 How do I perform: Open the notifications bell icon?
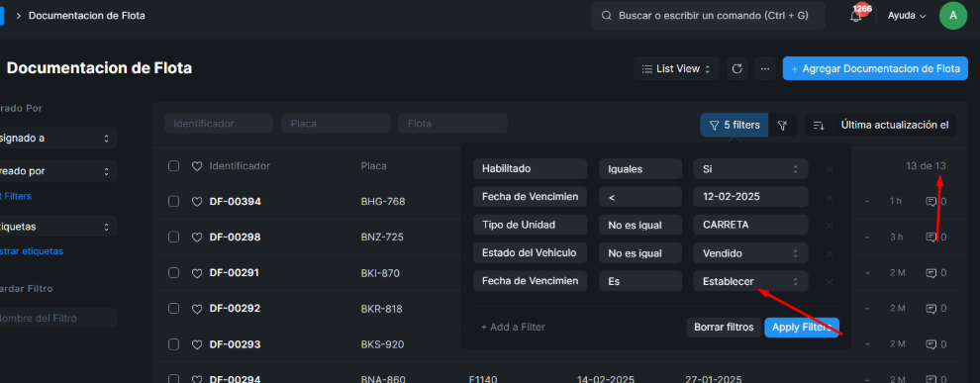tap(855, 16)
